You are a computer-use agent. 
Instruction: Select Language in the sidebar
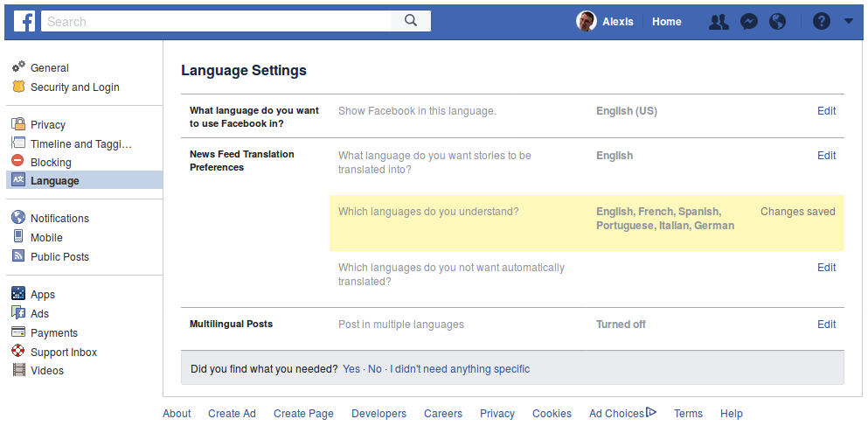(84, 180)
